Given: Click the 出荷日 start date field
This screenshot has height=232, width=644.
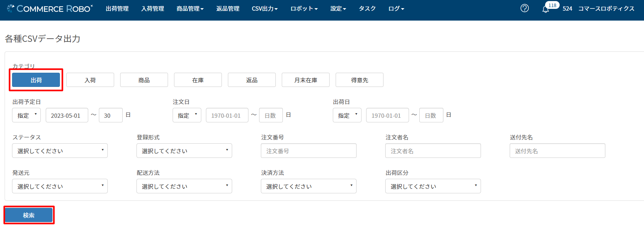Looking at the screenshot, I should pyautogui.click(x=387, y=115).
